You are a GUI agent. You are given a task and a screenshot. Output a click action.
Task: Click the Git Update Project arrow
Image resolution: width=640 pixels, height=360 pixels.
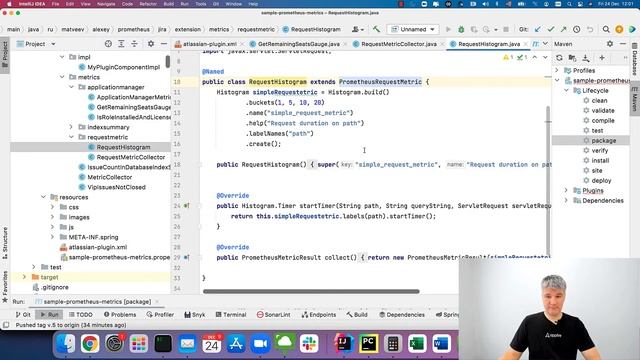point(538,29)
